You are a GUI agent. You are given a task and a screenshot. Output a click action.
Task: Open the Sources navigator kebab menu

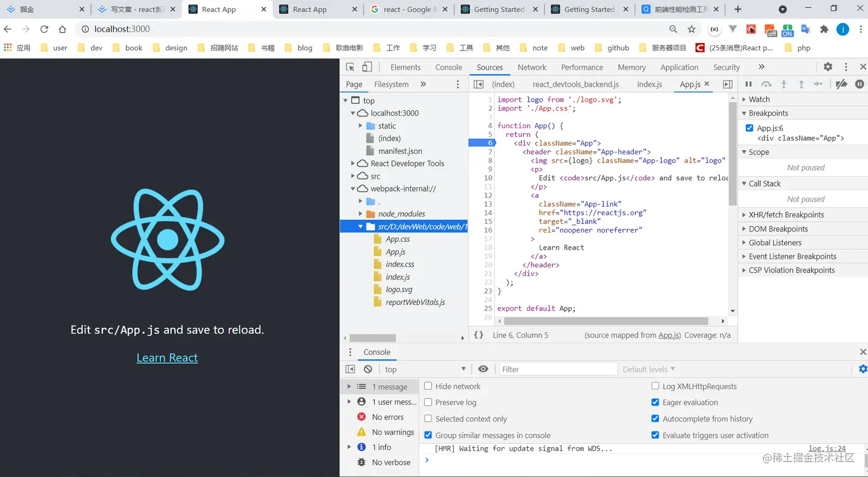458,84
